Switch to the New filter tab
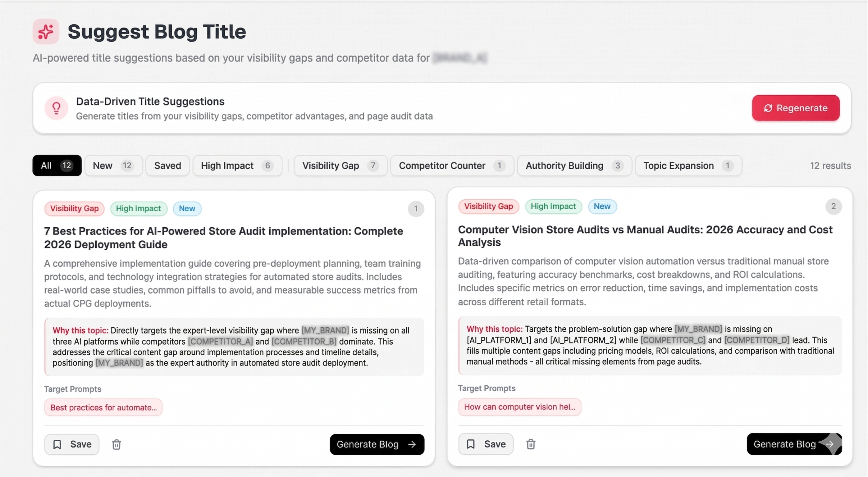868x477 pixels. pos(113,166)
